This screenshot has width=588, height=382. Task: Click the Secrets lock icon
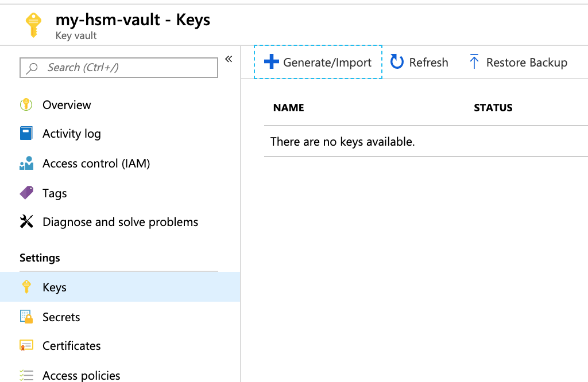26,317
